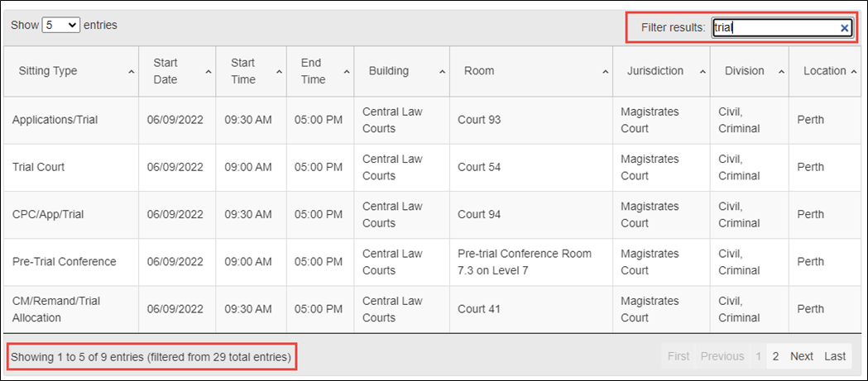This screenshot has height=381, width=868.
Task: Sort by Sitting Type column arrow
Action: point(132,72)
